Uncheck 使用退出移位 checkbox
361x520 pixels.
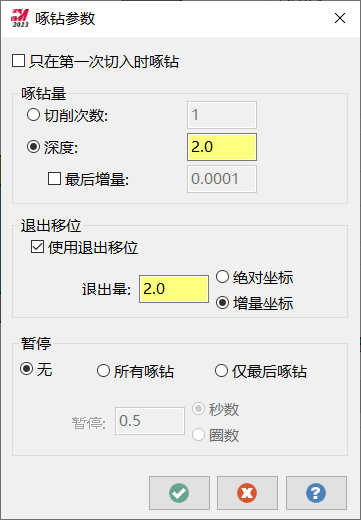point(37,247)
